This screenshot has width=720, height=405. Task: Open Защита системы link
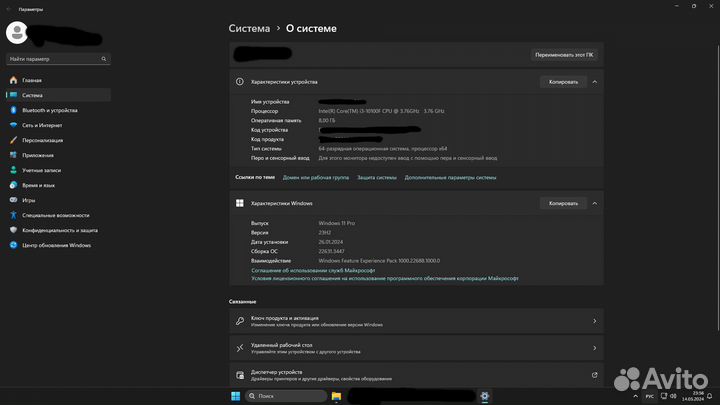(377, 177)
